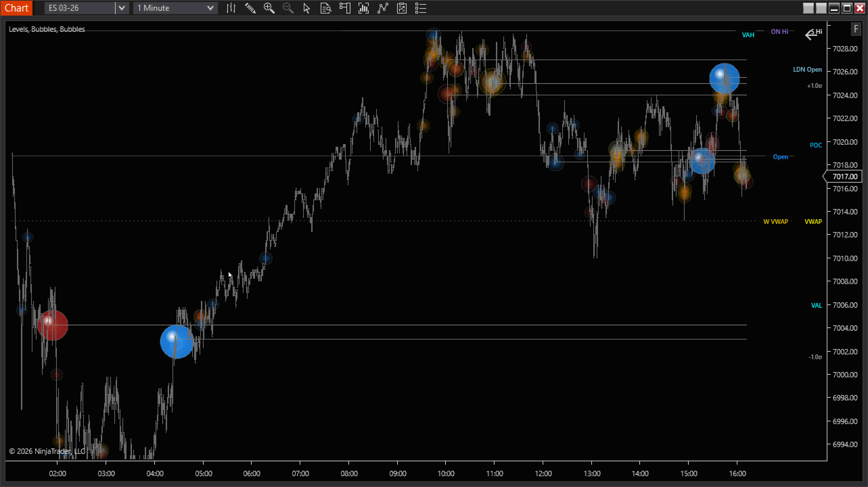
Task: Click the F fixed-scale button on price axis
Action: coord(856,29)
